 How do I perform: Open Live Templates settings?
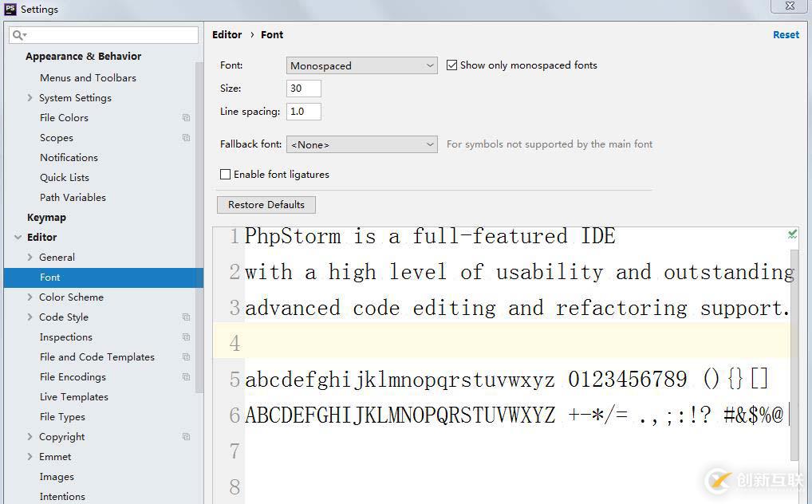[74, 397]
